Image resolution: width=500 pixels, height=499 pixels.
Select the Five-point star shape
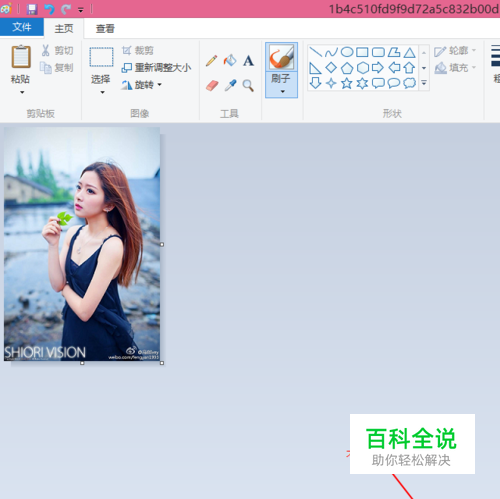[x=347, y=83]
